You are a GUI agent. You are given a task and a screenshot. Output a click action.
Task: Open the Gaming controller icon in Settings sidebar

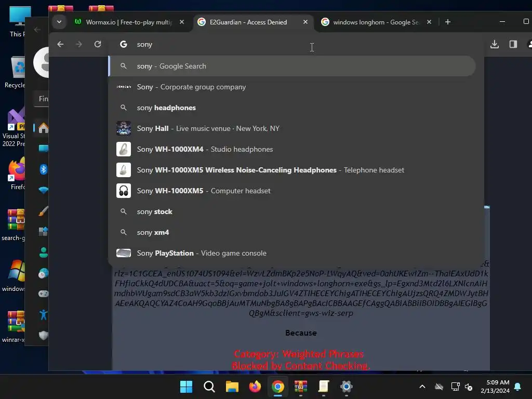point(44,294)
